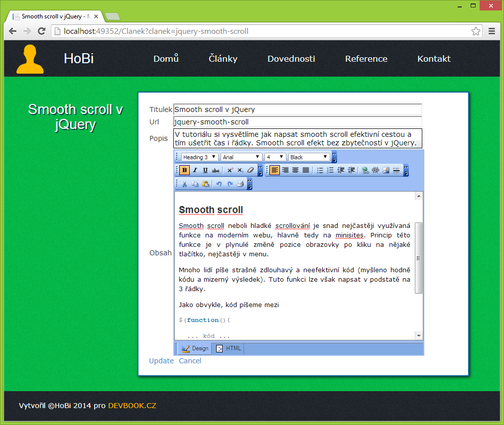Visit the DEVBOOK.CZ footer link
The height and width of the screenshot is (425, 504).
tap(132, 405)
